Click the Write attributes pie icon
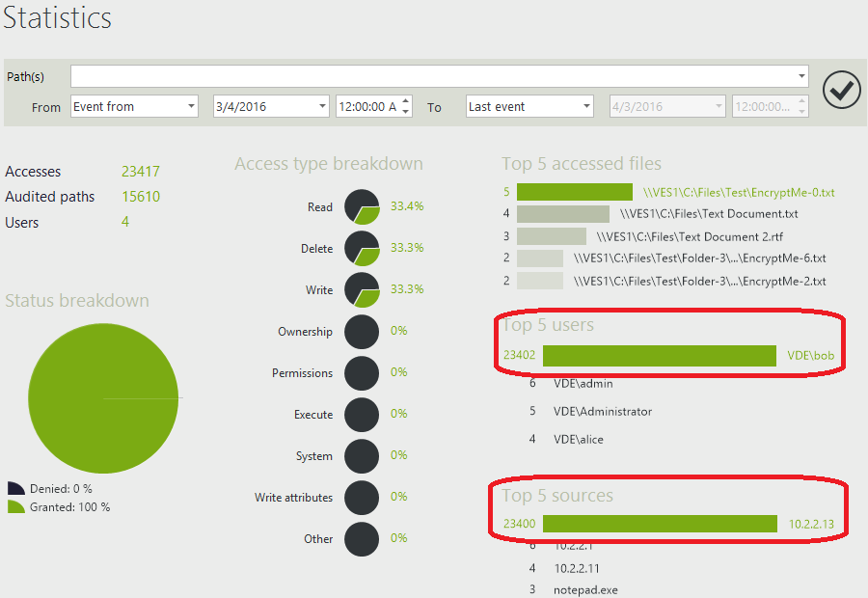 pyautogui.click(x=362, y=498)
